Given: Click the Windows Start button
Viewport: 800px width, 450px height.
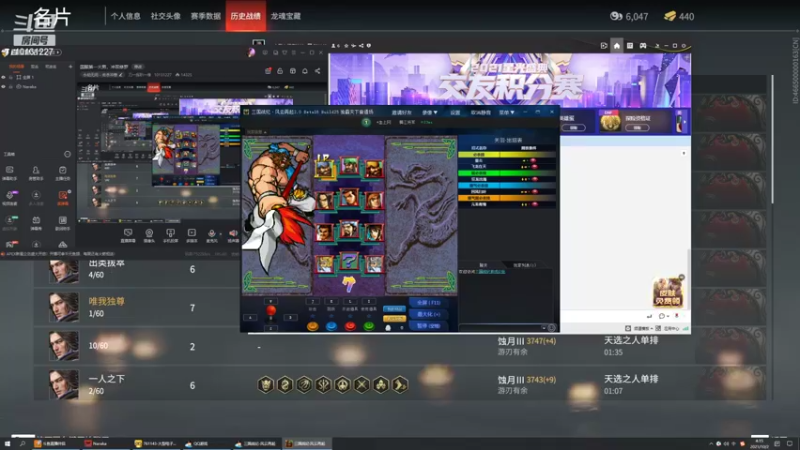Looking at the screenshot, I should (7, 444).
